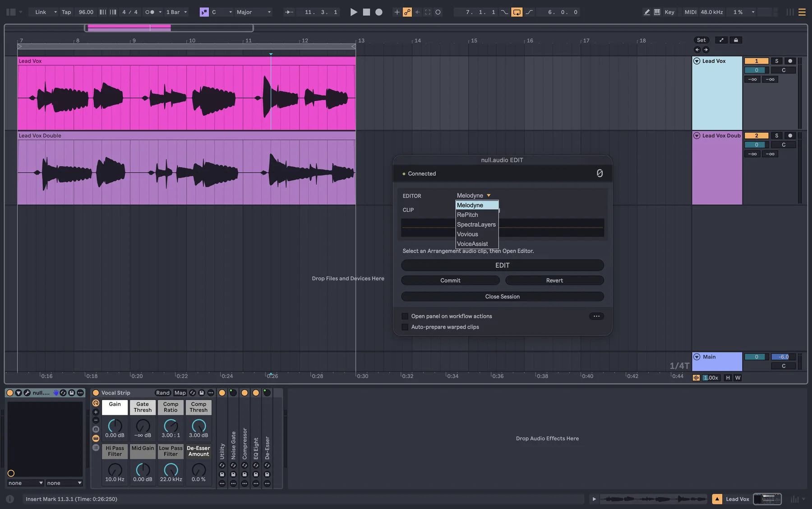812x509 pixels.
Task: Open the root note C dropdown
Action: point(222,12)
